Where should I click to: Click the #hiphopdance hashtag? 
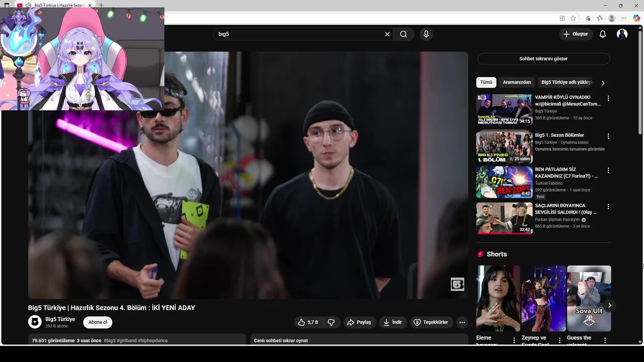point(153,341)
